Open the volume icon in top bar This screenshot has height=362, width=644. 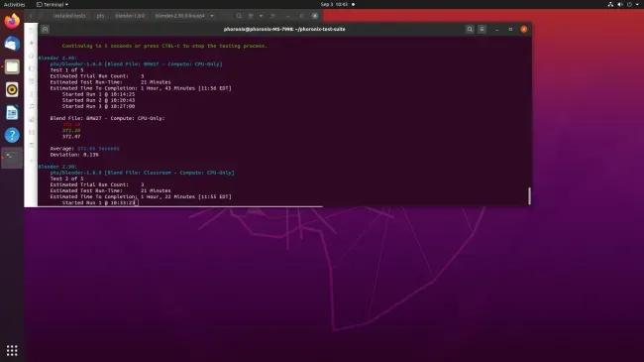point(620,5)
